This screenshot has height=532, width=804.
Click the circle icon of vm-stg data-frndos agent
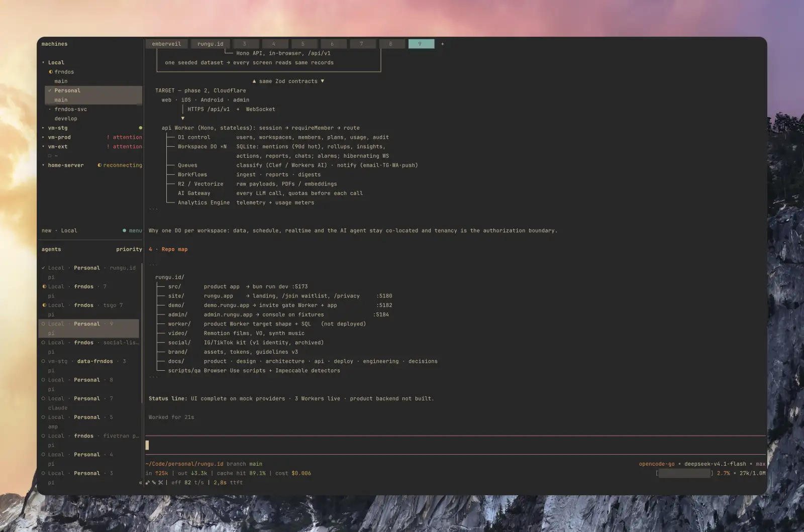pos(44,361)
